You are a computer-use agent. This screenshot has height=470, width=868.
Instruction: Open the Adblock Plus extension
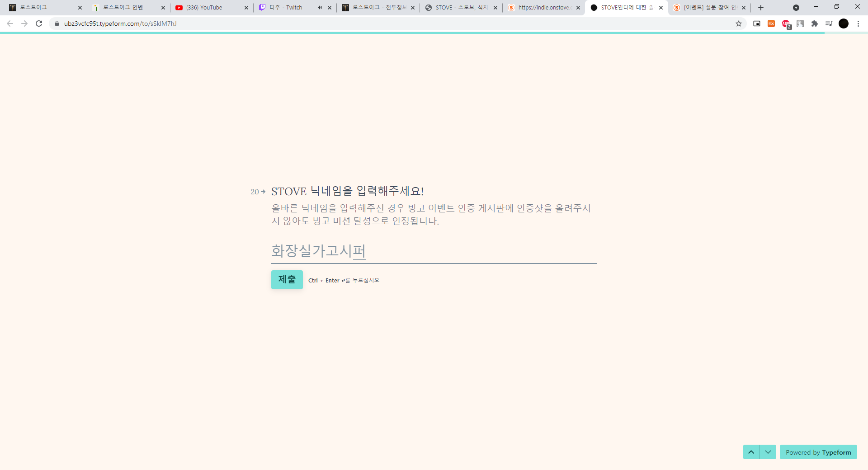(786, 23)
